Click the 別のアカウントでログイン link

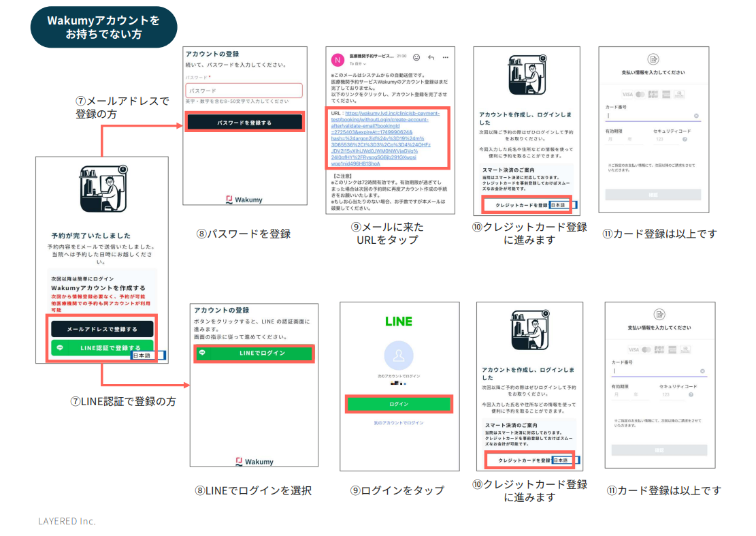(399, 423)
